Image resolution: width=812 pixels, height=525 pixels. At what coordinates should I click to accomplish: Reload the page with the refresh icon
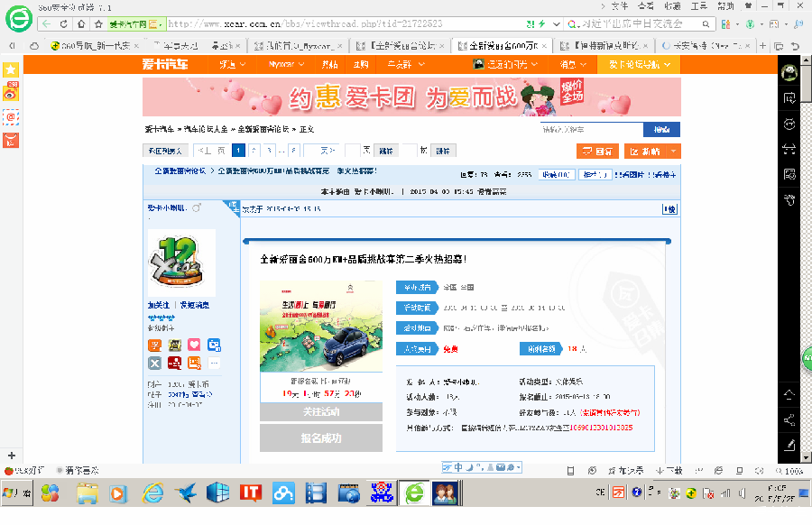tap(63, 23)
